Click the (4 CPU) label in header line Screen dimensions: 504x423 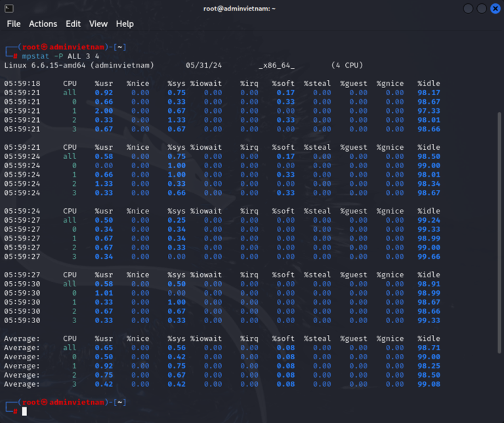click(x=346, y=66)
